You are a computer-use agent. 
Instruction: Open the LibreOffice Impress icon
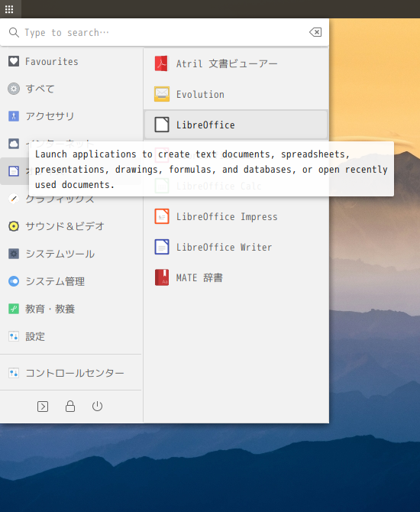pyautogui.click(x=162, y=216)
